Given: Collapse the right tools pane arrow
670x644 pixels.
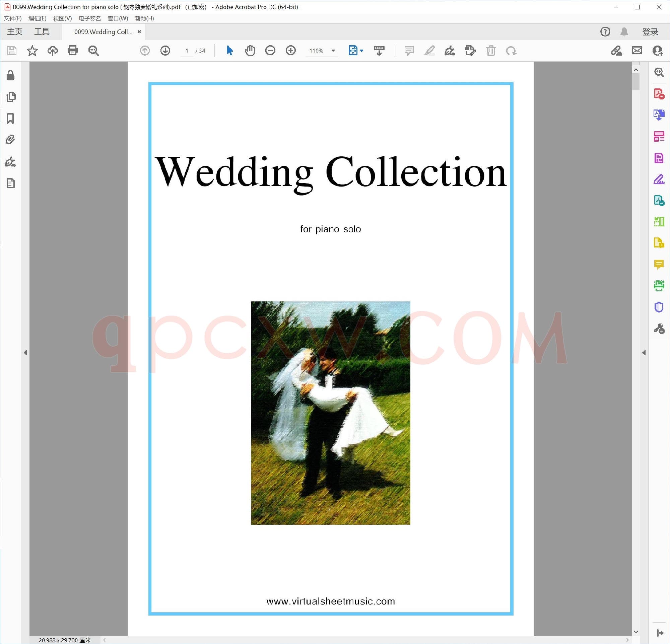Looking at the screenshot, I should [x=644, y=353].
